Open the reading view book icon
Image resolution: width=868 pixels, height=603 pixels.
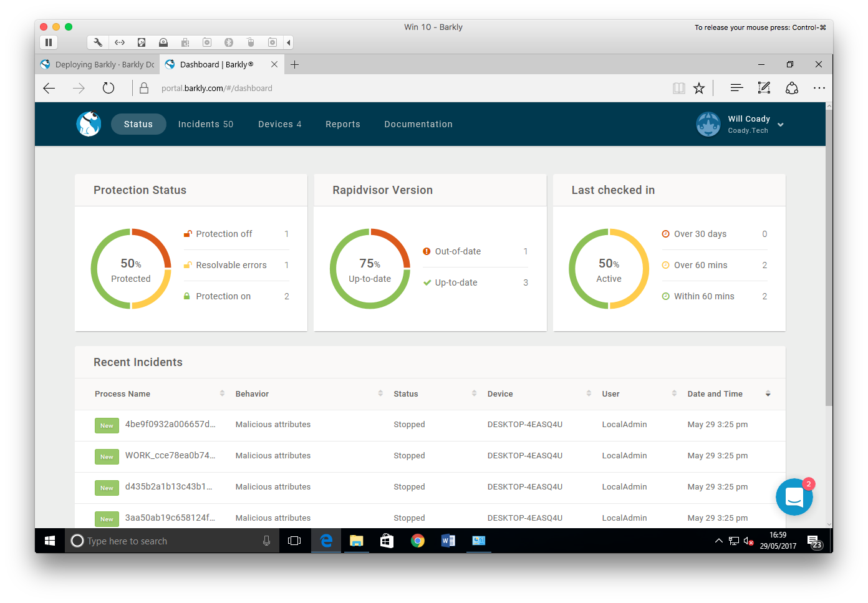(x=678, y=89)
